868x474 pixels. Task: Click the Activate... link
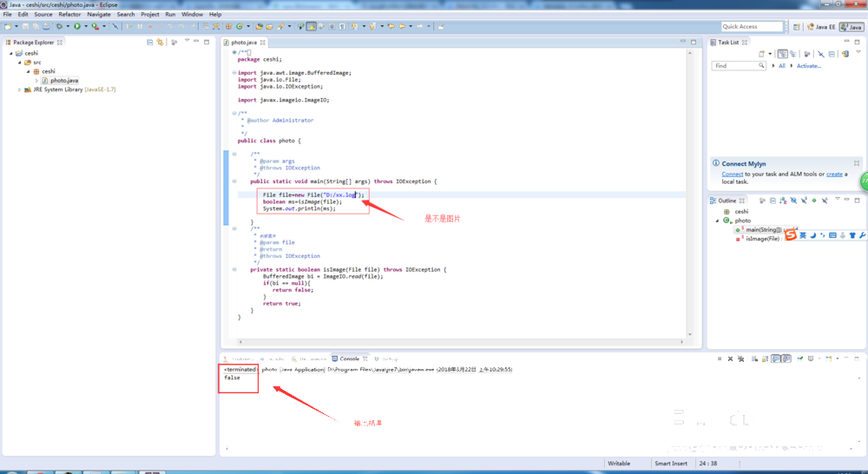[x=809, y=66]
